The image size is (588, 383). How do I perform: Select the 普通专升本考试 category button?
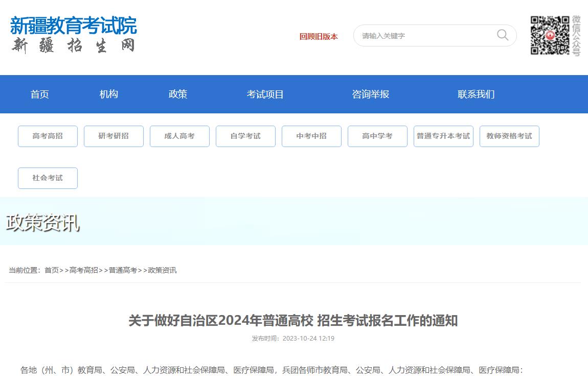(x=444, y=136)
